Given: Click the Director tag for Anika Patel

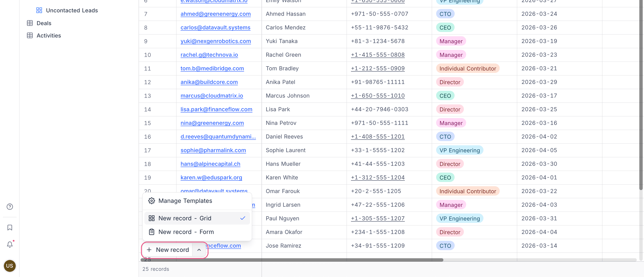Looking at the screenshot, I should [450, 82].
